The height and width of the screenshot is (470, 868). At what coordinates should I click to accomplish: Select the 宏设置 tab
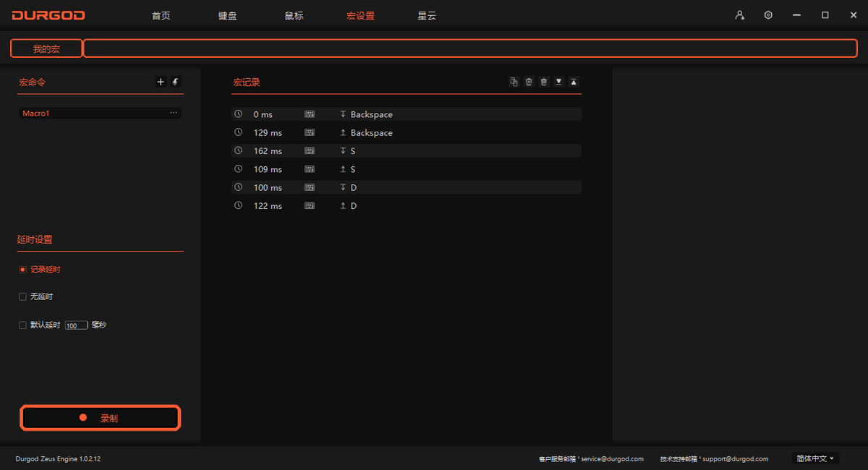(361, 15)
